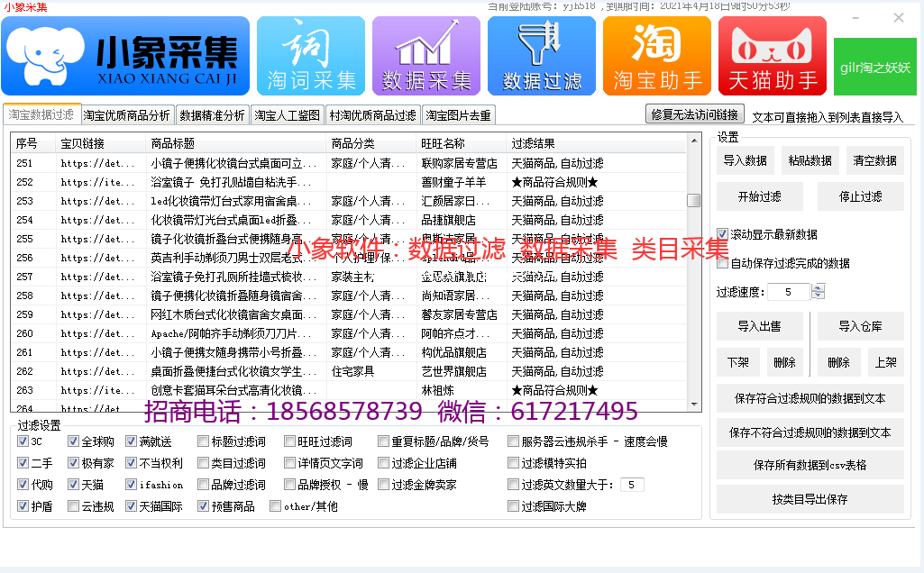Click 保存所有数据到csv表格 button
The image size is (924, 573).
810,465
